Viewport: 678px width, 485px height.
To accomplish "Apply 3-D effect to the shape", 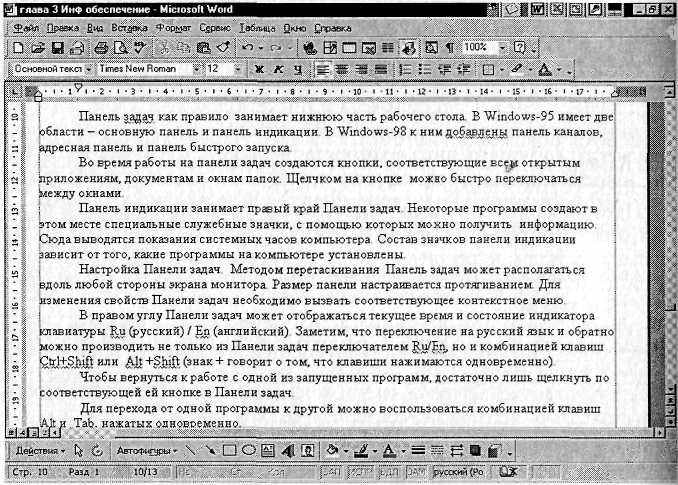I will point(494,451).
